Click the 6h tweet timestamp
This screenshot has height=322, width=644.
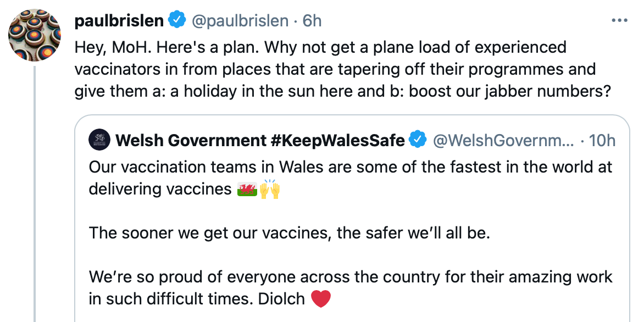coord(312,21)
